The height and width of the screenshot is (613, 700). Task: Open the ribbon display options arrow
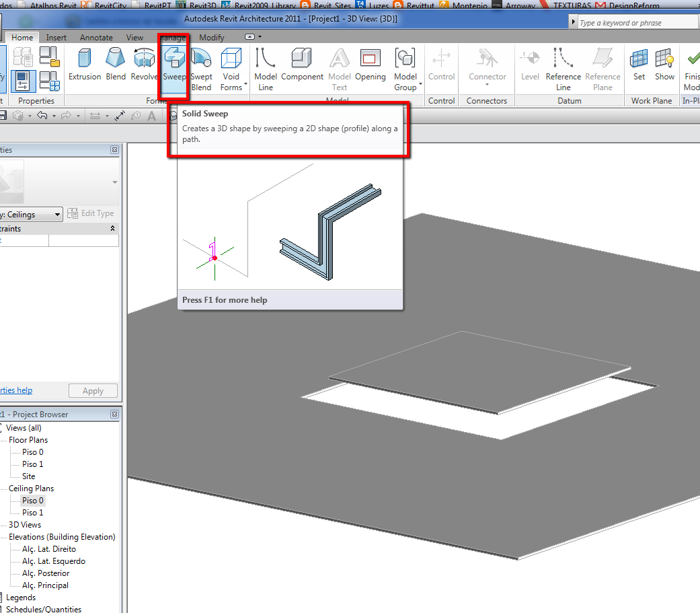pos(260,36)
